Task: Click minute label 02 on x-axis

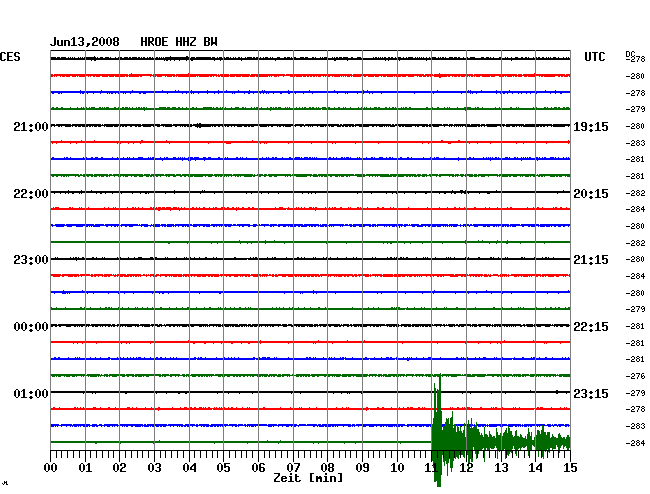Action: (x=119, y=467)
